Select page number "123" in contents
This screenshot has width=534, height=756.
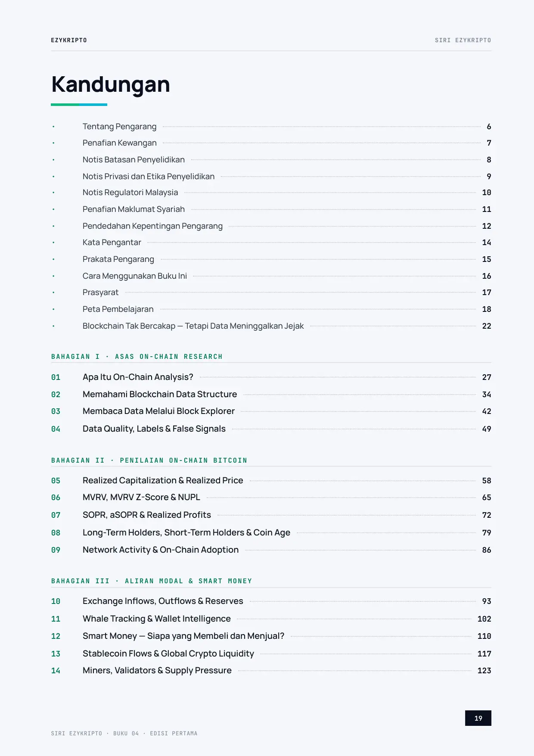tap(484, 671)
